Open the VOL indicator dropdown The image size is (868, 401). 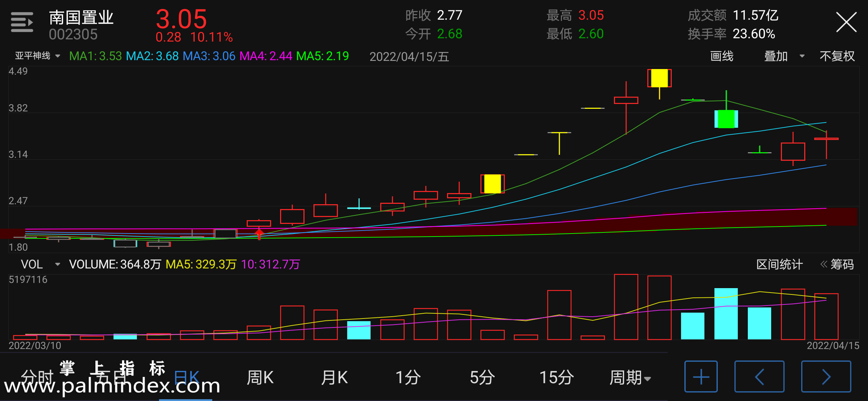pos(40,264)
